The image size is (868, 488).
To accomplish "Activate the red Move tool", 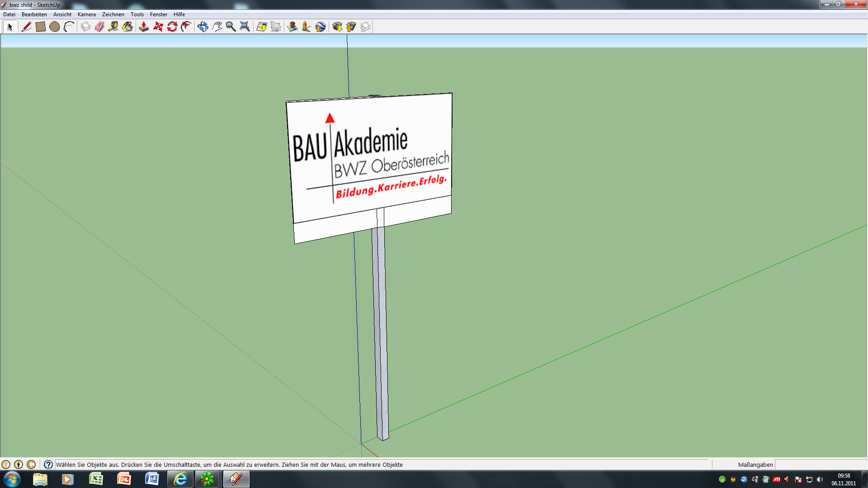I will point(158,27).
